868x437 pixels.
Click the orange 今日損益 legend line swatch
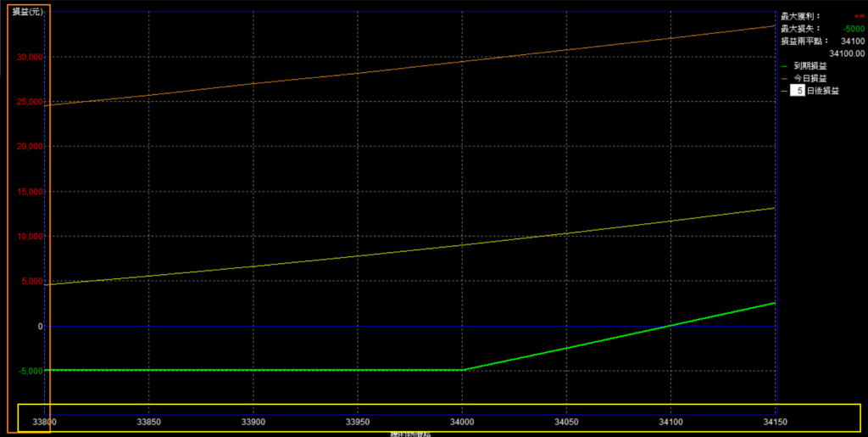tap(784, 78)
